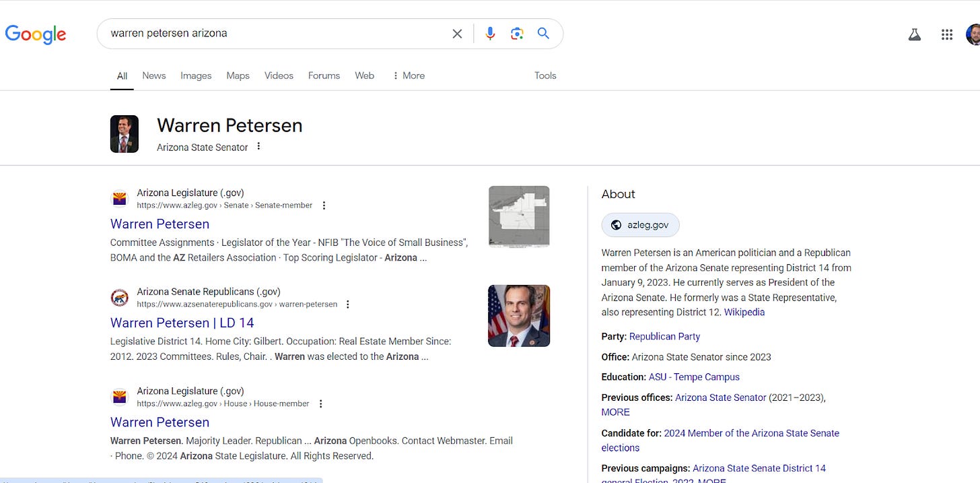Screen dimensions: 980x483
Task: Switch to the Forums tab
Action: coord(324,75)
